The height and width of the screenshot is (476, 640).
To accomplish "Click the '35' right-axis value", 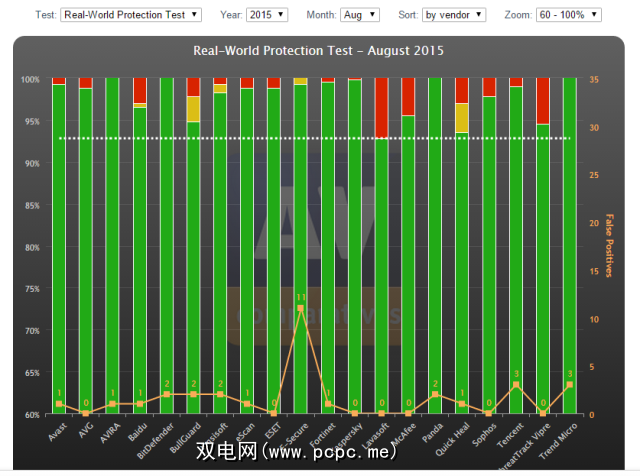I will [594, 80].
